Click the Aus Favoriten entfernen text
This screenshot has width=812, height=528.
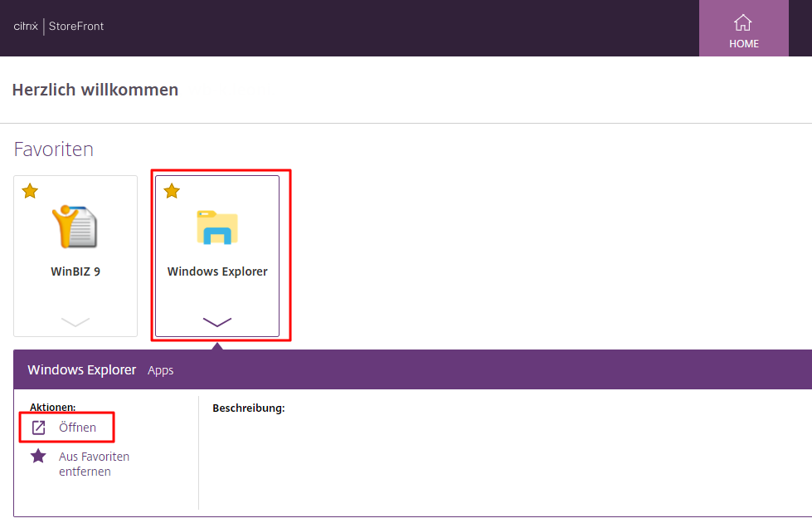[94, 464]
